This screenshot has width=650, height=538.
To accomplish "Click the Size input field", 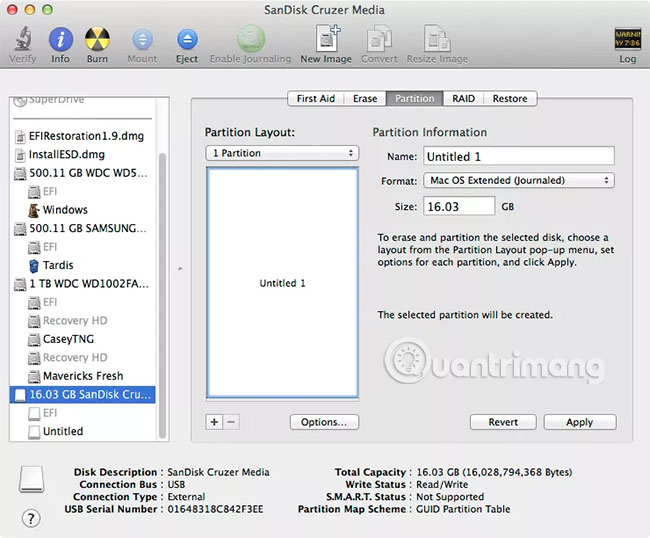I will coord(459,206).
